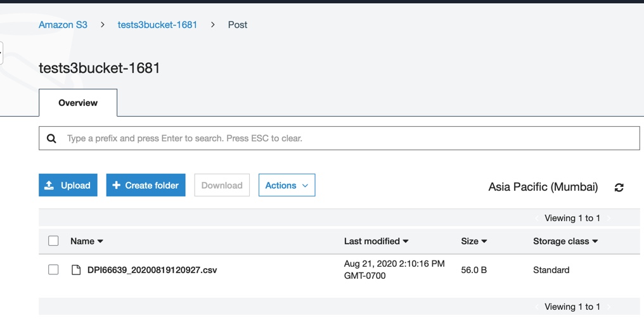
Task: Click the greyed-out Download button
Action: click(x=222, y=185)
